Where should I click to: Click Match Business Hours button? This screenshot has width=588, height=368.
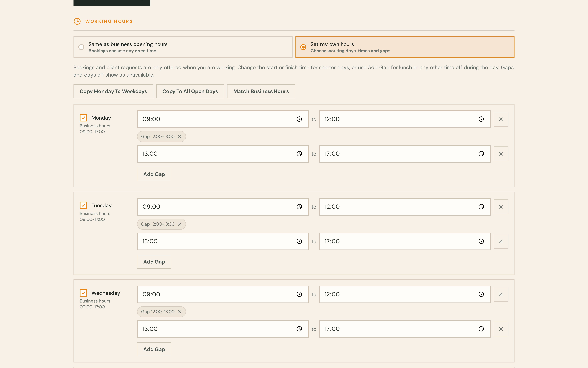coord(261,91)
